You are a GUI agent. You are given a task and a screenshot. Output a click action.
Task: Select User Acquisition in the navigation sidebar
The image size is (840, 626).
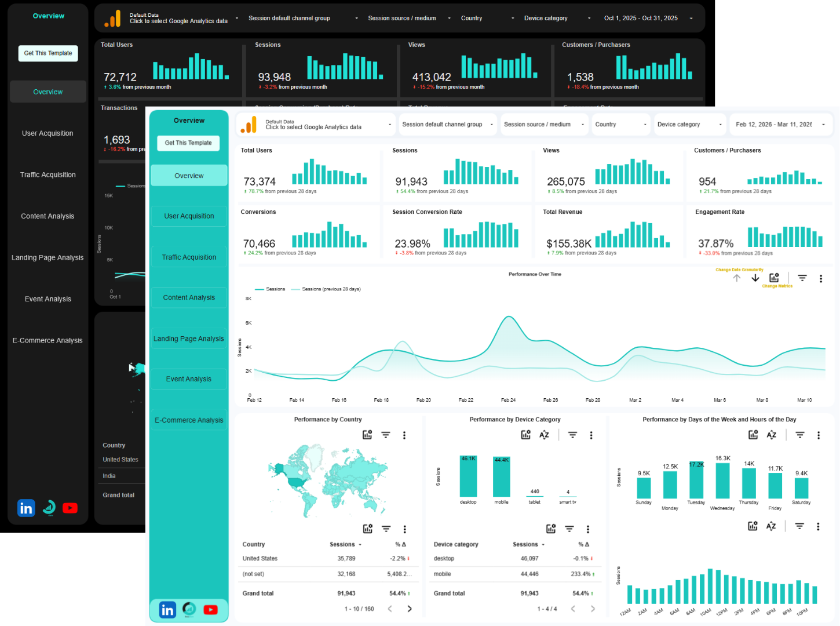[189, 216]
